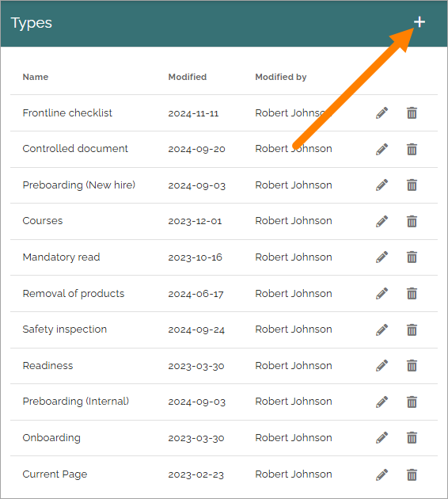Edit the Controlled document type
This screenshot has width=448, height=499.
tap(382, 149)
